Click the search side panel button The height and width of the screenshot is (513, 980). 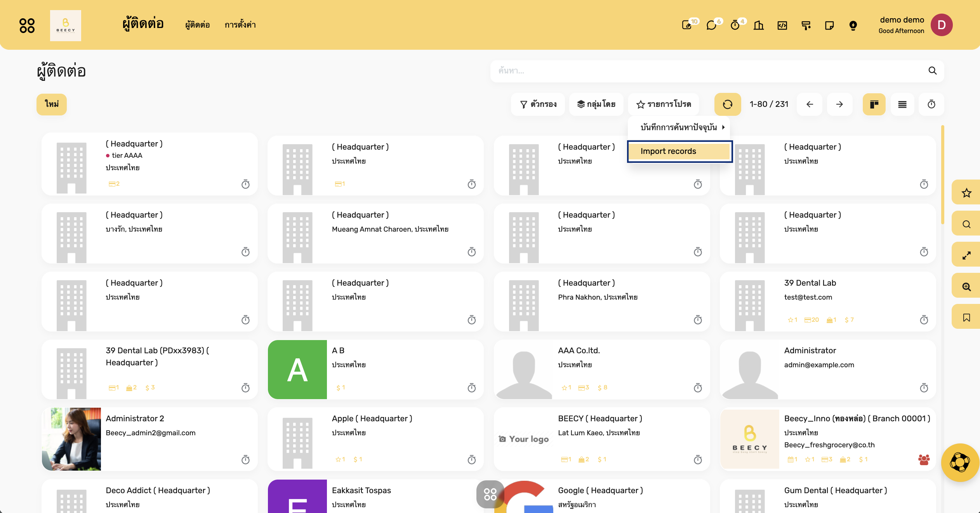point(966,224)
